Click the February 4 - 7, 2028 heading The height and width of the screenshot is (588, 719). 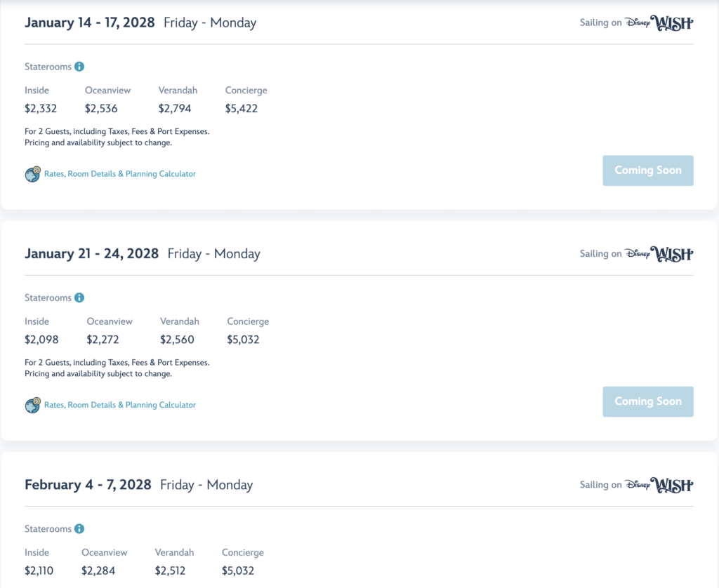point(88,485)
